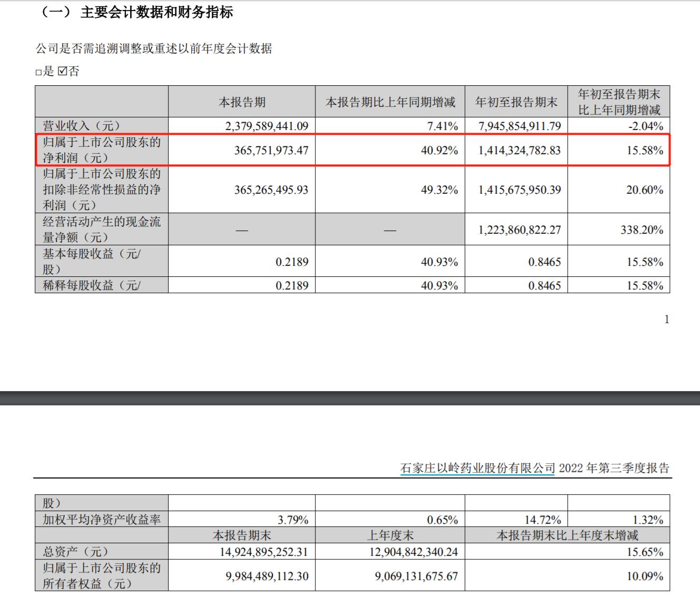Click 15.58% in the 基本每股收益 row

[x=645, y=262]
